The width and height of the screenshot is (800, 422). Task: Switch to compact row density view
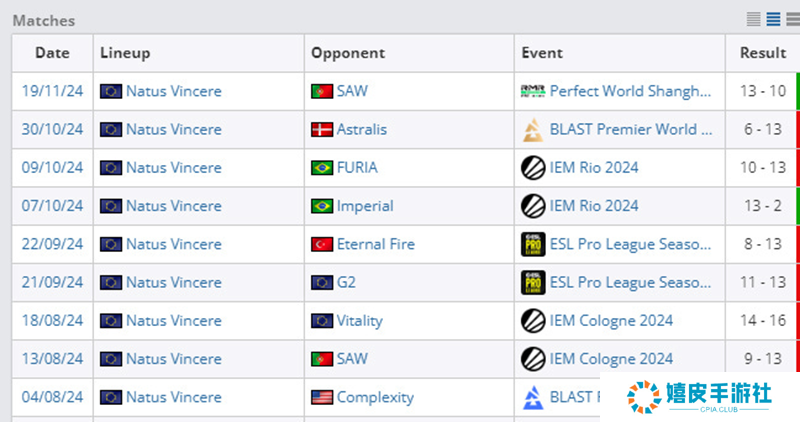[754, 19]
